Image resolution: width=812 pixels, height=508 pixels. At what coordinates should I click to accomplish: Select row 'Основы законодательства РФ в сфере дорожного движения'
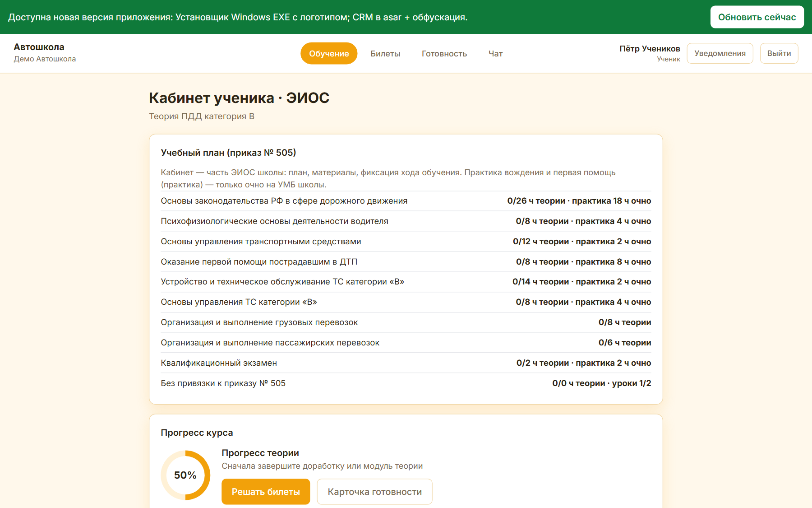pyautogui.click(x=406, y=201)
